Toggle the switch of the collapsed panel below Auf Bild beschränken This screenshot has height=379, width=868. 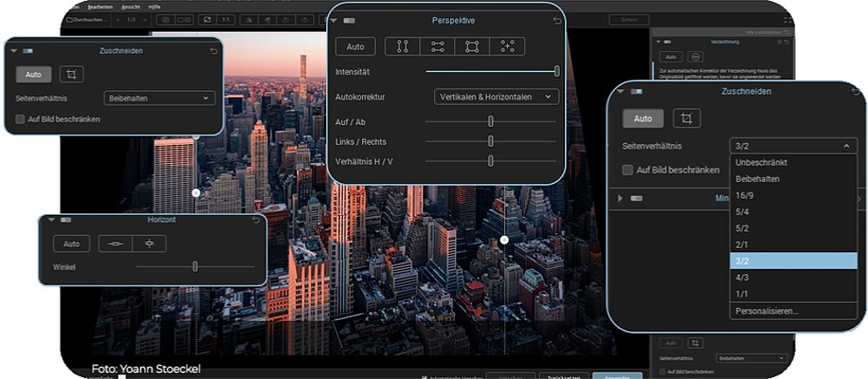pos(636,198)
